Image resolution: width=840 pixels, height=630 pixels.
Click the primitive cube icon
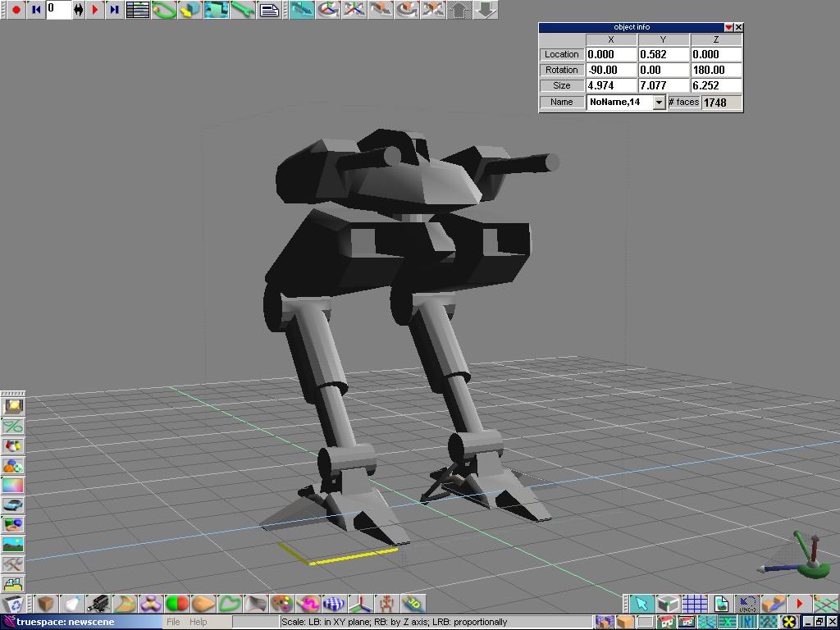click(x=46, y=604)
